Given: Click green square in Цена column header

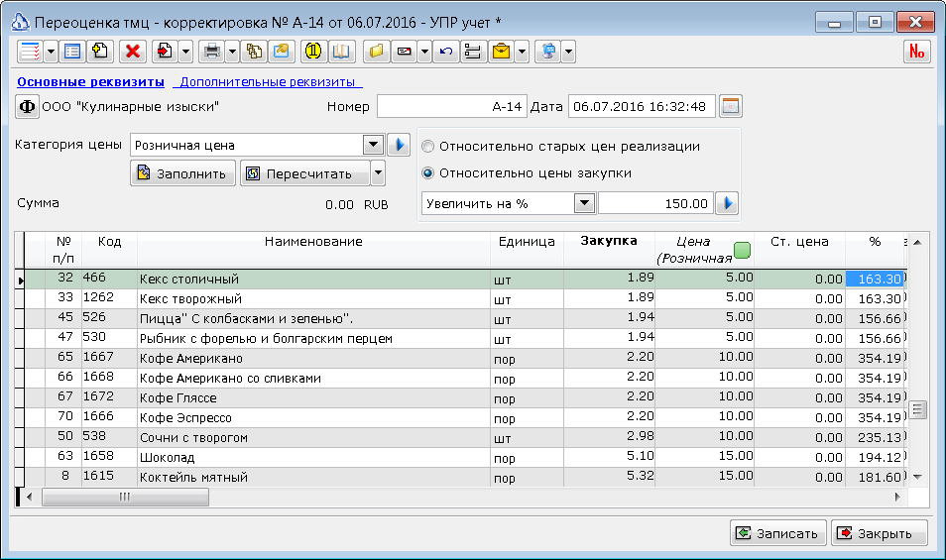Looking at the screenshot, I should [x=742, y=250].
